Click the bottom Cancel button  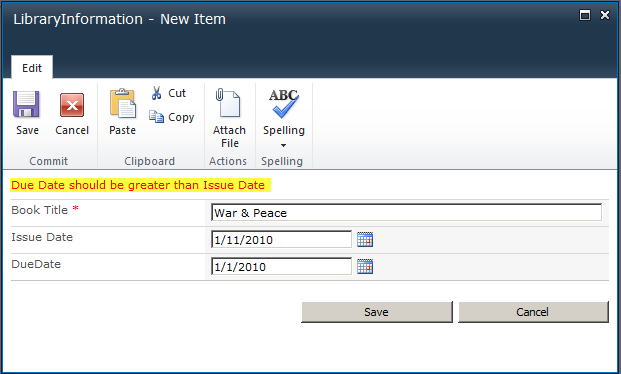click(x=533, y=312)
